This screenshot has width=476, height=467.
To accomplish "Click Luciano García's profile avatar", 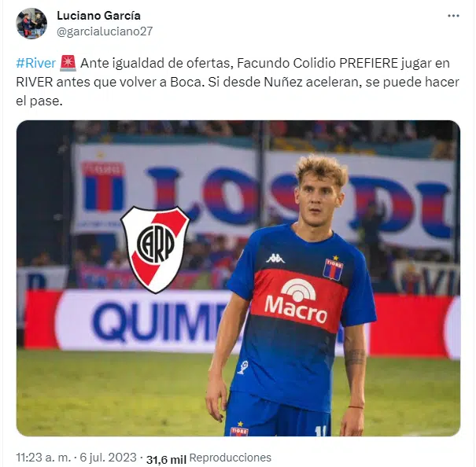I will tap(31, 24).
